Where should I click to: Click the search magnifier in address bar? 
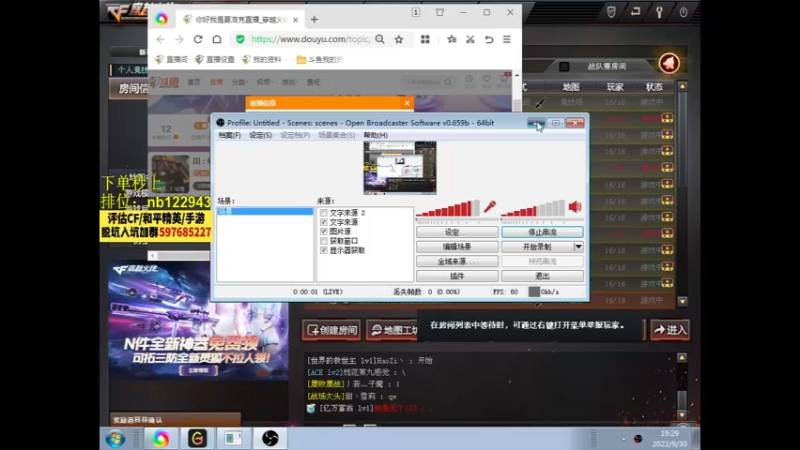click(380, 39)
